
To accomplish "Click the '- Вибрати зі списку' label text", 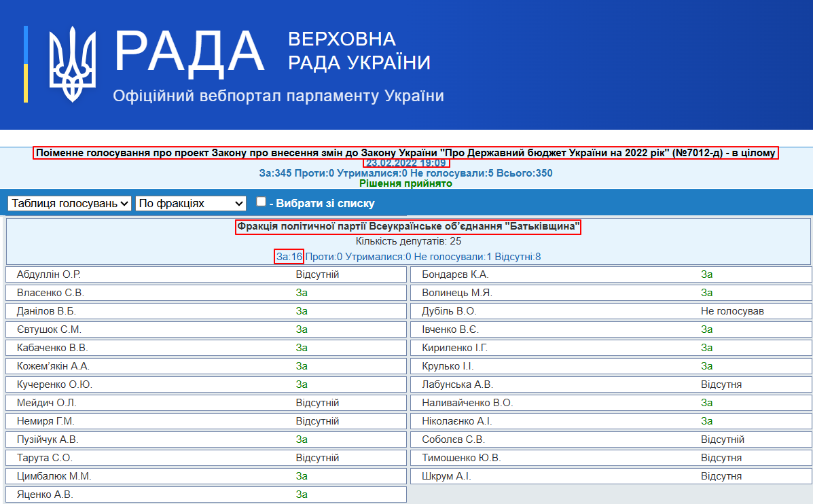I will tap(322, 203).
